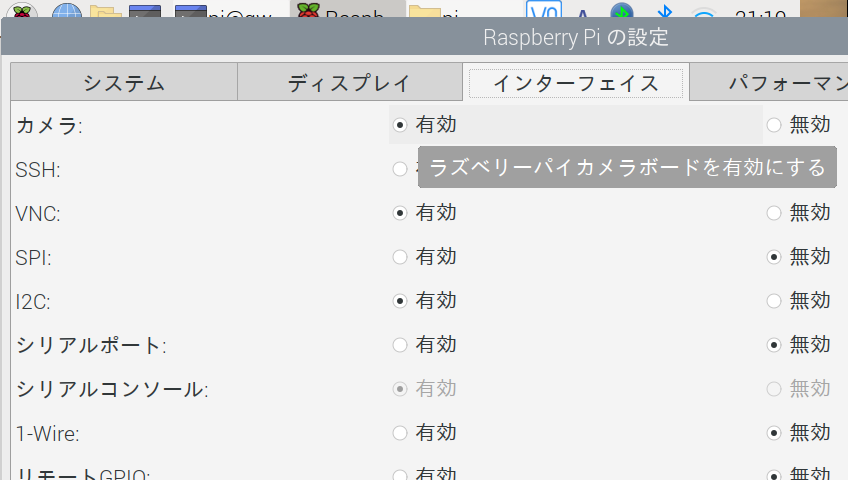Choose 無効 for I2C
This screenshot has width=848, height=480.
point(774,301)
